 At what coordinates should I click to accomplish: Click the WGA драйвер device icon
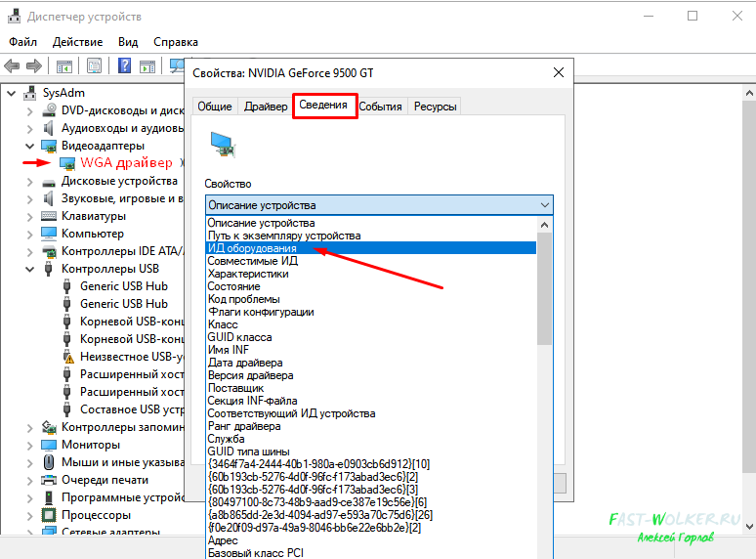[x=67, y=163]
